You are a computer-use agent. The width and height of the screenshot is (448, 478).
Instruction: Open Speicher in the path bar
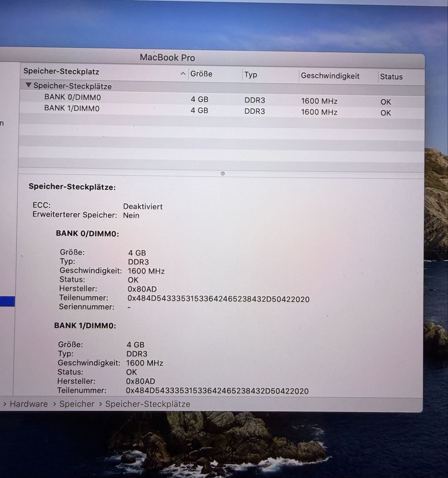77,404
